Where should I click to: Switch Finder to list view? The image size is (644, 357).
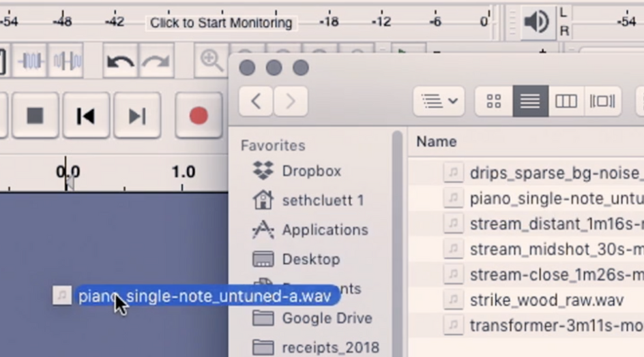[530, 101]
